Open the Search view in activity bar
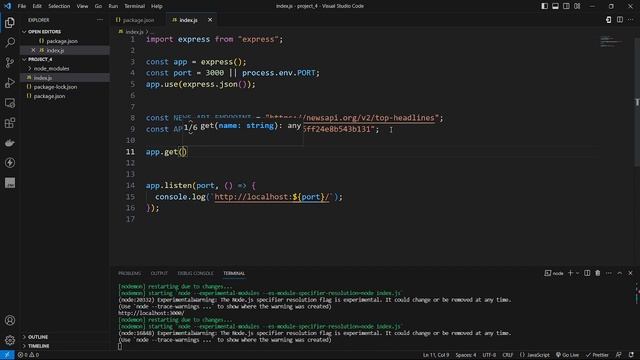 [10, 42]
